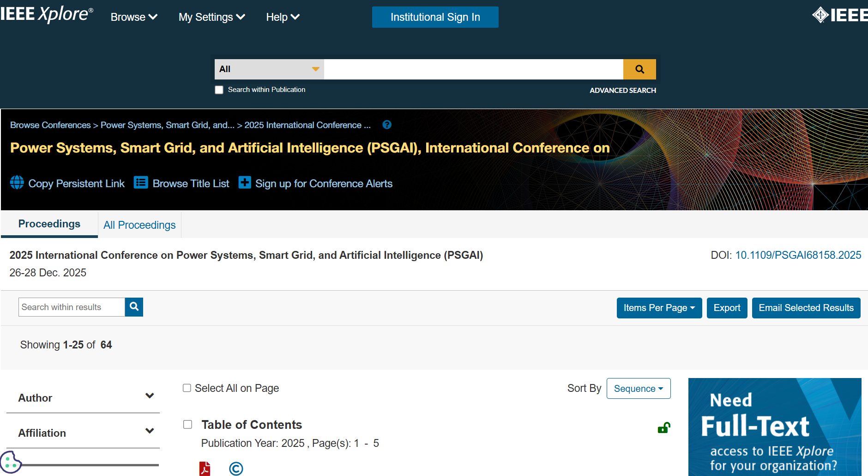
Task: Click the Copy Persistent Link globe icon
Action: click(x=17, y=183)
